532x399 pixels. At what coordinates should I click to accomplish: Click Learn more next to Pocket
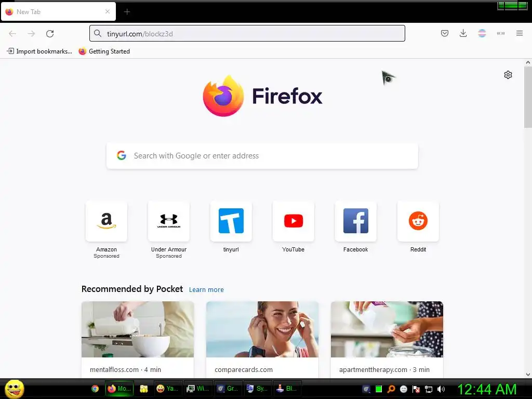click(x=206, y=290)
